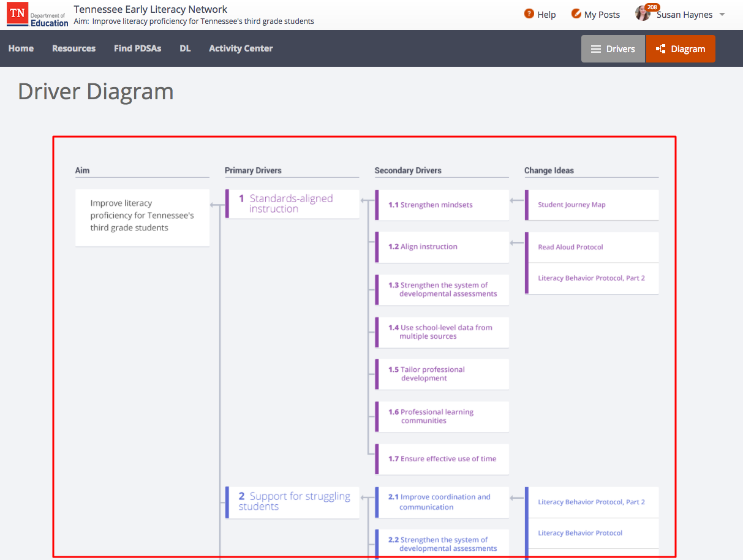Open blue Literacy Behavior Protocol, Part 2 change idea
This screenshot has width=743, height=560.
[x=592, y=502]
